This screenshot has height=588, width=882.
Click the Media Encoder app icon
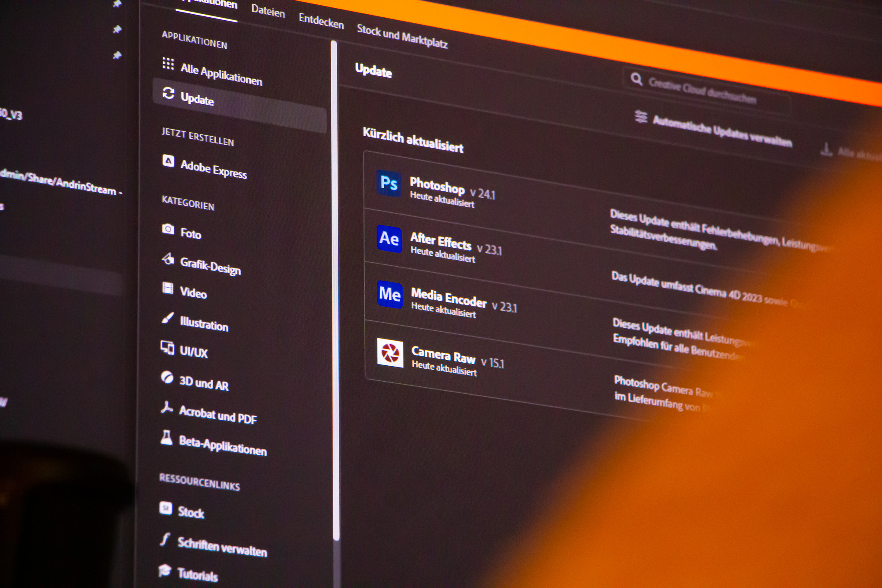pyautogui.click(x=390, y=295)
